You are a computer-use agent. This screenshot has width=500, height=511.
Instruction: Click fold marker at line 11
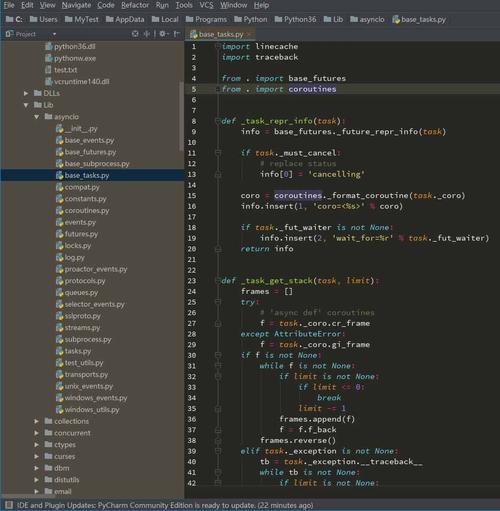point(218,153)
